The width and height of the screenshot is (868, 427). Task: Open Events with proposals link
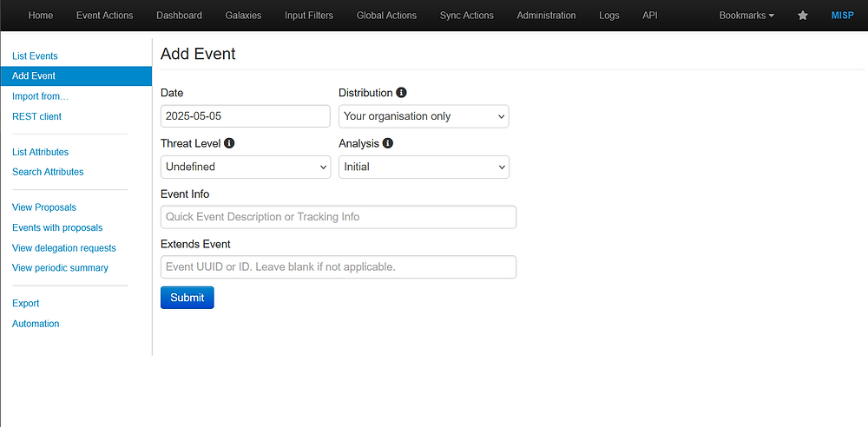(57, 227)
